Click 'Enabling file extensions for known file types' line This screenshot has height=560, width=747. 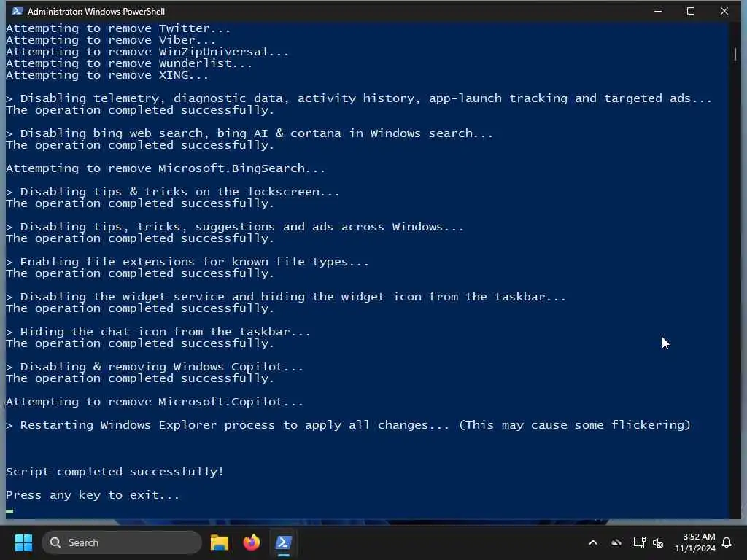[187, 262]
